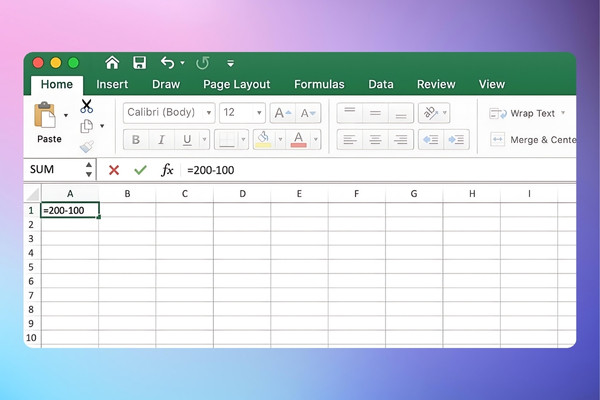Align text left
The width and height of the screenshot is (600, 400).
(x=350, y=140)
